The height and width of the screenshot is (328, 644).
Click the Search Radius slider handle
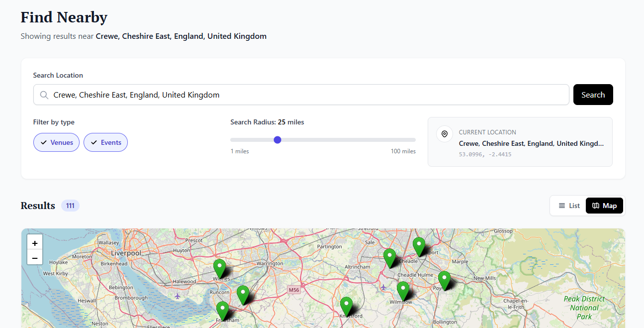point(277,140)
